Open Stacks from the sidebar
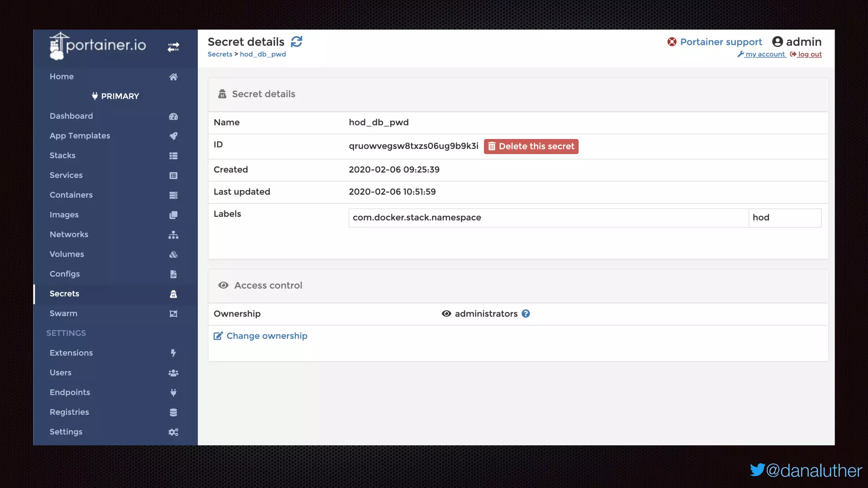This screenshot has width=868, height=488. pos(62,155)
